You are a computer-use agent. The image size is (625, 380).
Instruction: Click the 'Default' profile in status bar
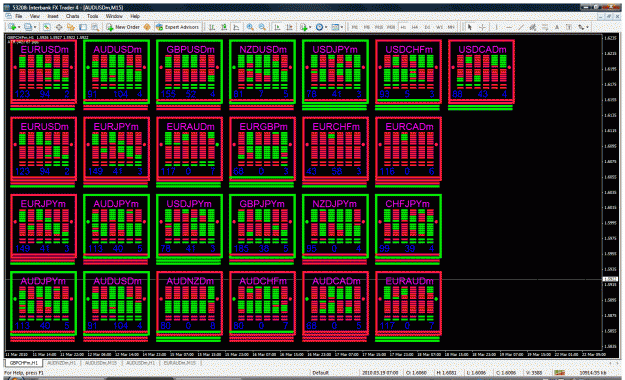coord(320,372)
